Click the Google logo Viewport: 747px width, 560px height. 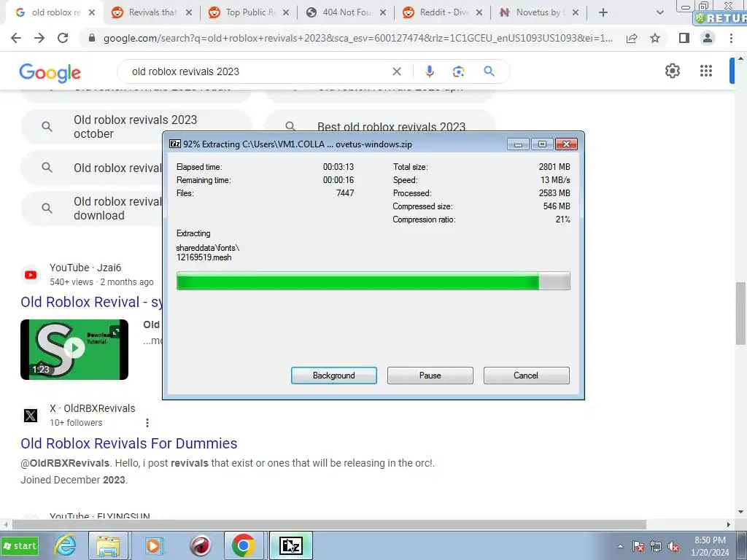tap(50, 72)
